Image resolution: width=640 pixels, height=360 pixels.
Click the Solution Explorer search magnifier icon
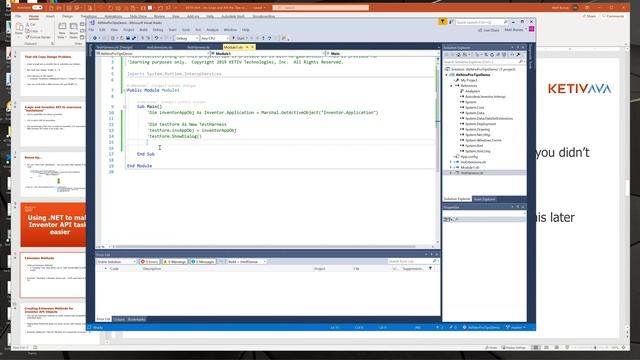520,62
